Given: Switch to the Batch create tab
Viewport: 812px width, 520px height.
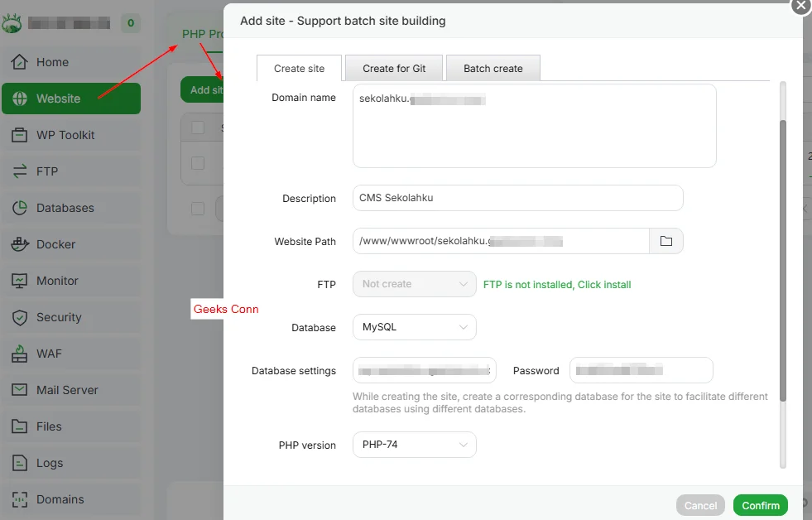Looking at the screenshot, I should tap(492, 69).
